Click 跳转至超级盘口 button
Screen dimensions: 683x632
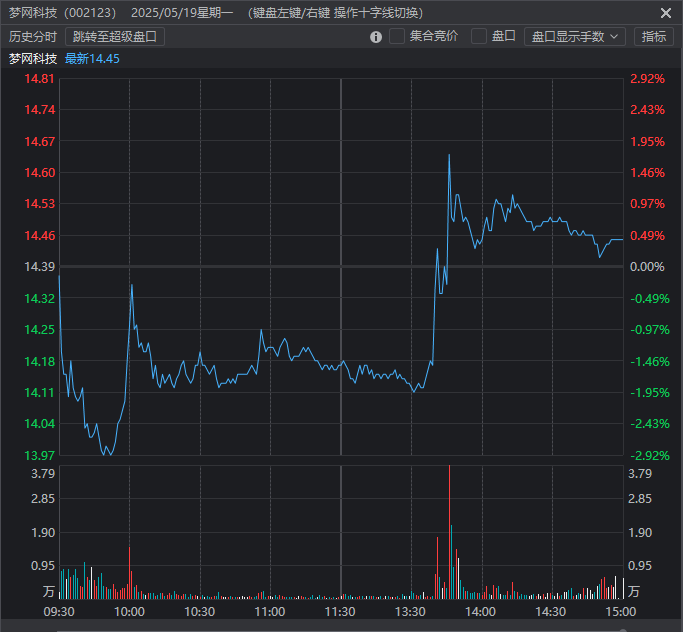(x=115, y=37)
